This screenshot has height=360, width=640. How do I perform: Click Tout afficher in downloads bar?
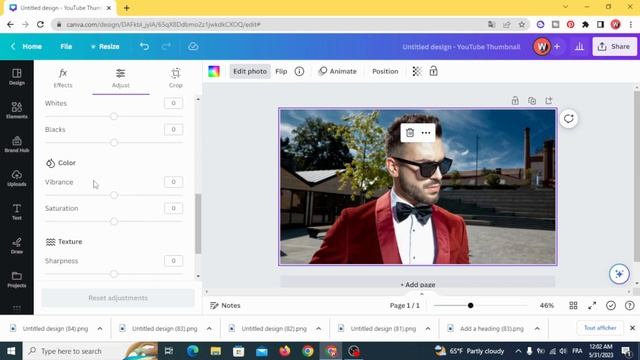[600, 328]
